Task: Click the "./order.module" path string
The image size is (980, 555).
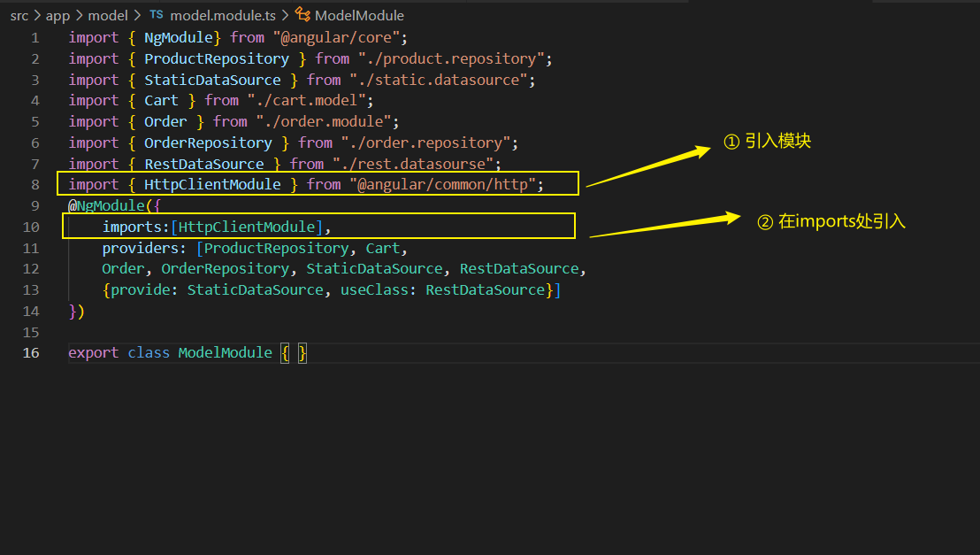Action: (x=324, y=122)
